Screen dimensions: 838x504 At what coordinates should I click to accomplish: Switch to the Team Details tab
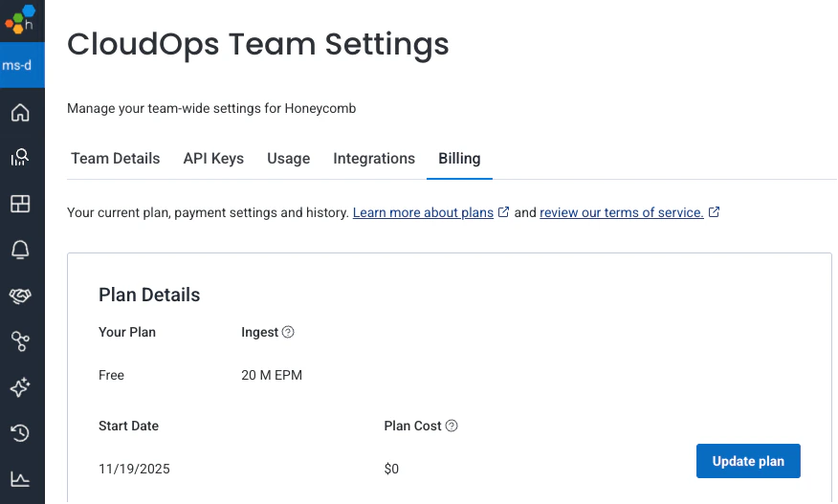(116, 159)
